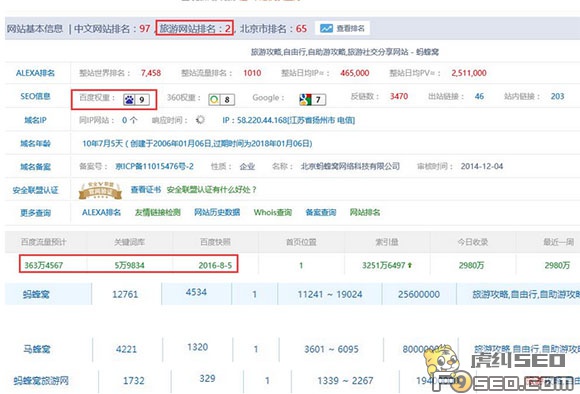Select the 蚂蜂窝 keyword row
This screenshot has height=394, width=580.
pyautogui.click(x=292, y=294)
